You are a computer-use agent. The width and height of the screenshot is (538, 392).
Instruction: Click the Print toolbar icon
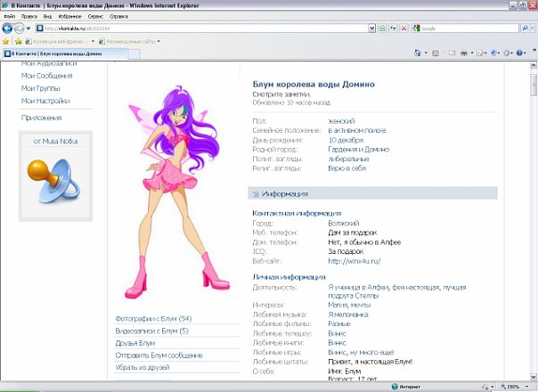[464, 54]
